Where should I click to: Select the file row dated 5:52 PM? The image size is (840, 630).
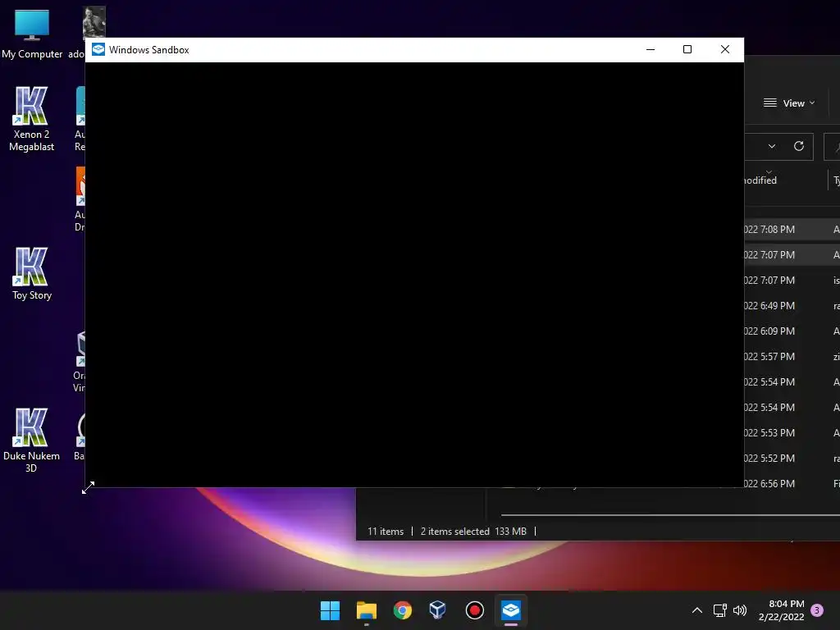(x=792, y=459)
